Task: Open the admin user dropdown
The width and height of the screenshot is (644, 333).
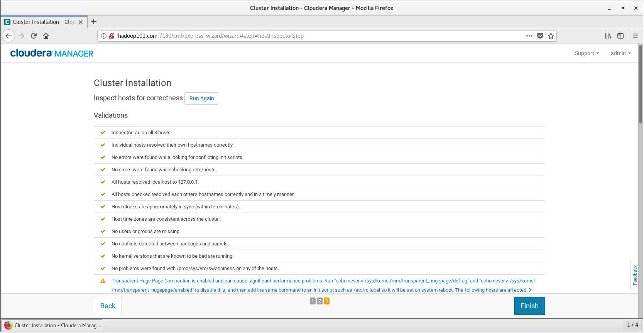Action: (x=620, y=53)
